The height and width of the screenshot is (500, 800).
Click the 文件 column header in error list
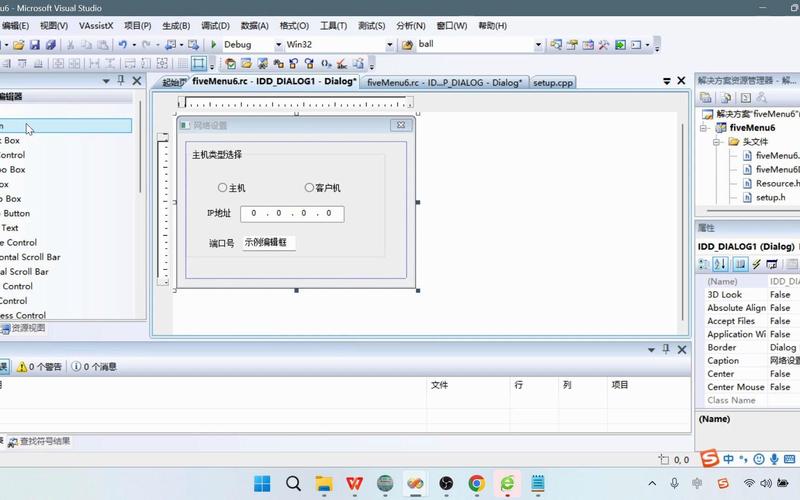click(x=468, y=385)
